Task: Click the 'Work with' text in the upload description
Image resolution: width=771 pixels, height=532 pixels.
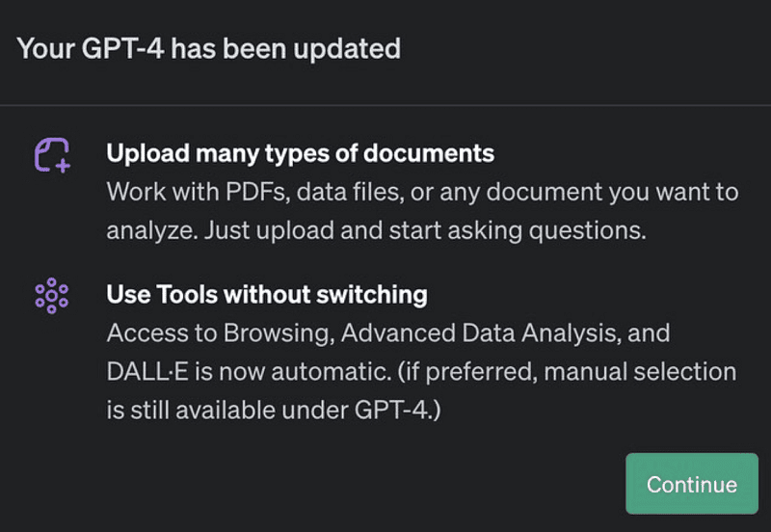Action: pyautogui.click(x=163, y=192)
